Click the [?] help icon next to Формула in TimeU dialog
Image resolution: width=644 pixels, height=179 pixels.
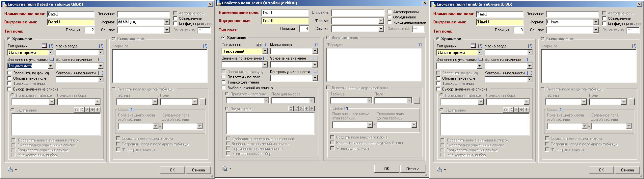[634, 46]
